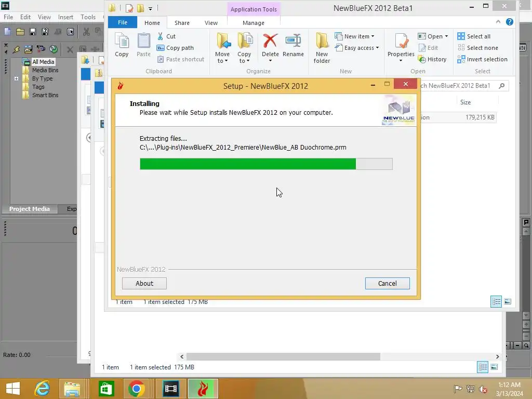Click Invert selection in the ribbon

tap(482, 59)
